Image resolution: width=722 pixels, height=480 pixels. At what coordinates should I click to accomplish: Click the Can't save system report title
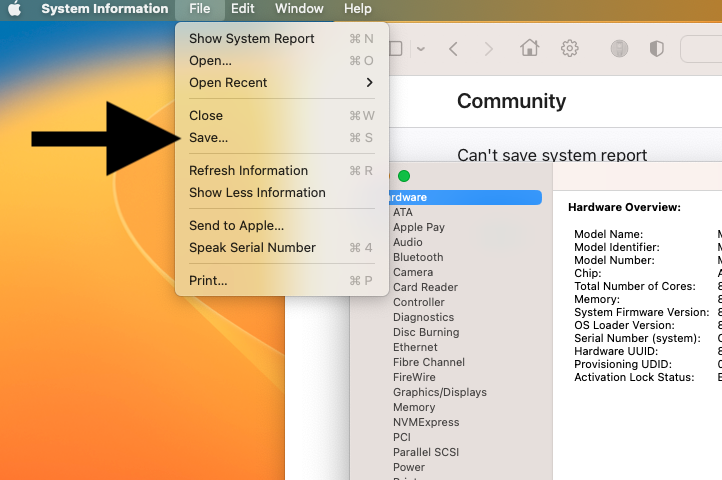[552, 155]
